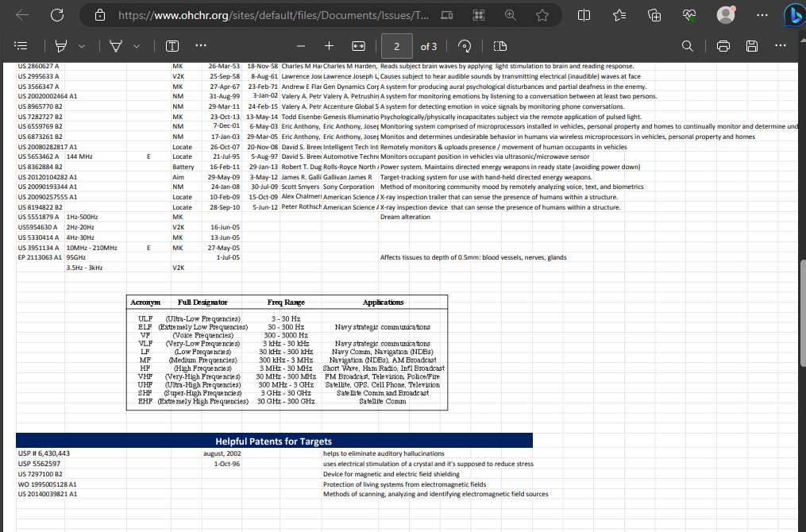Viewport: 806px width, 532px height.
Task: Show the PDF table of contents
Action: [21, 46]
